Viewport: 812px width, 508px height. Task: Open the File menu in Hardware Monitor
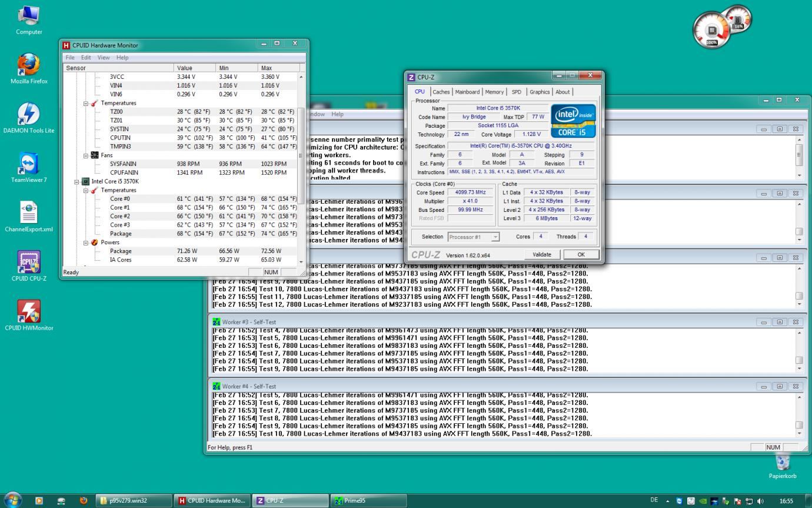pyautogui.click(x=70, y=58)
